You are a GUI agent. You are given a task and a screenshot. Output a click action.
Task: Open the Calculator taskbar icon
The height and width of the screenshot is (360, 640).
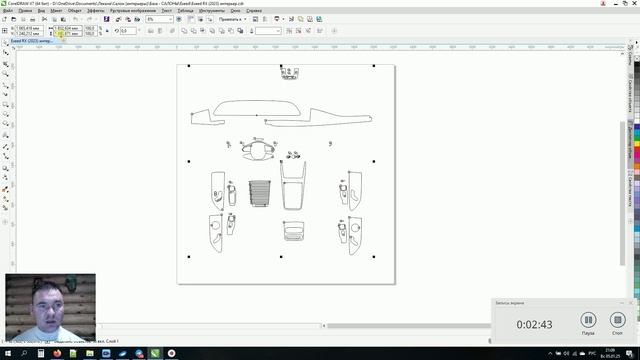coord(41,353)
